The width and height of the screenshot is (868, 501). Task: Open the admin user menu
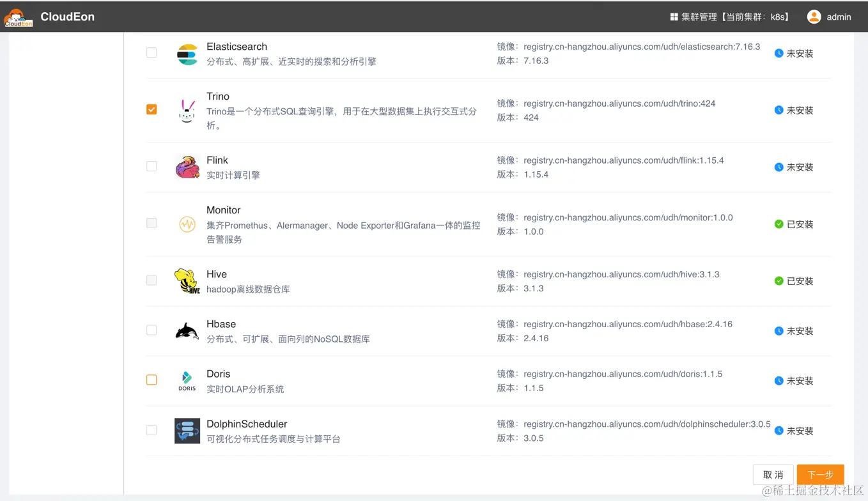pyautogui.click(x=829, y=17)
